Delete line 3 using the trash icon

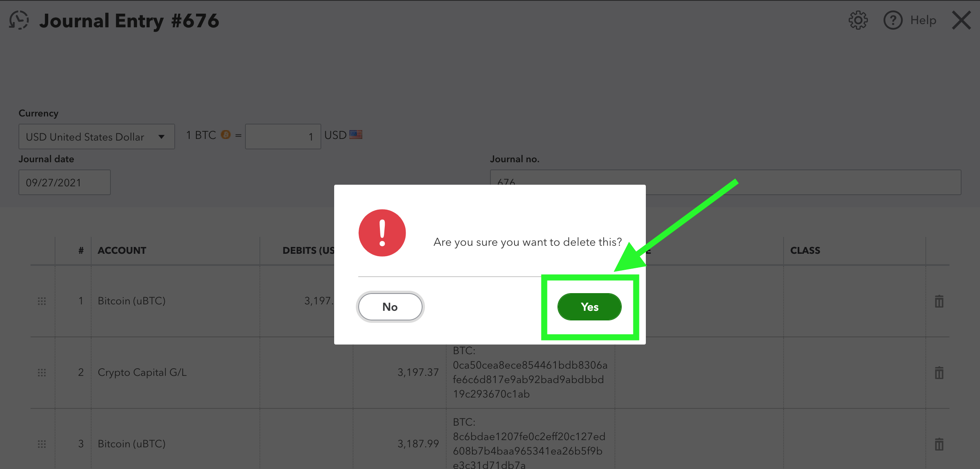pyautogui.click(x=939, y=444)
